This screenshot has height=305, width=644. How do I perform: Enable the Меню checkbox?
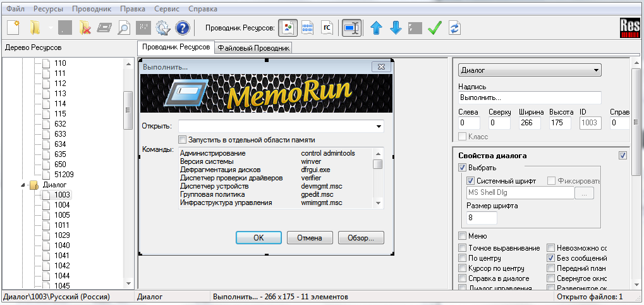click(462, 236)
